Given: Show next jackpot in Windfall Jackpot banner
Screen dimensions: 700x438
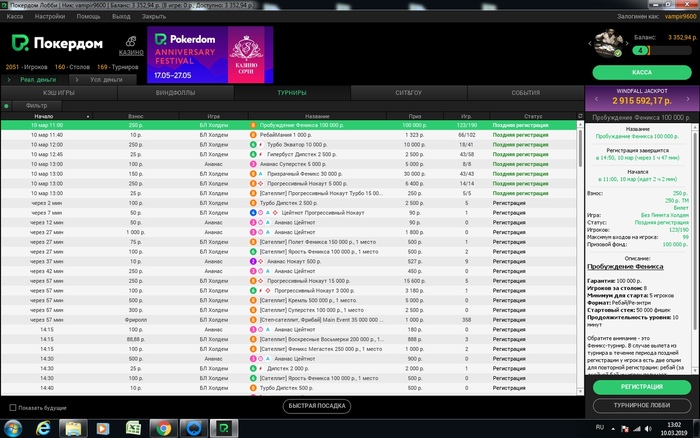Looking at the screenshot, I should (688, 99).
